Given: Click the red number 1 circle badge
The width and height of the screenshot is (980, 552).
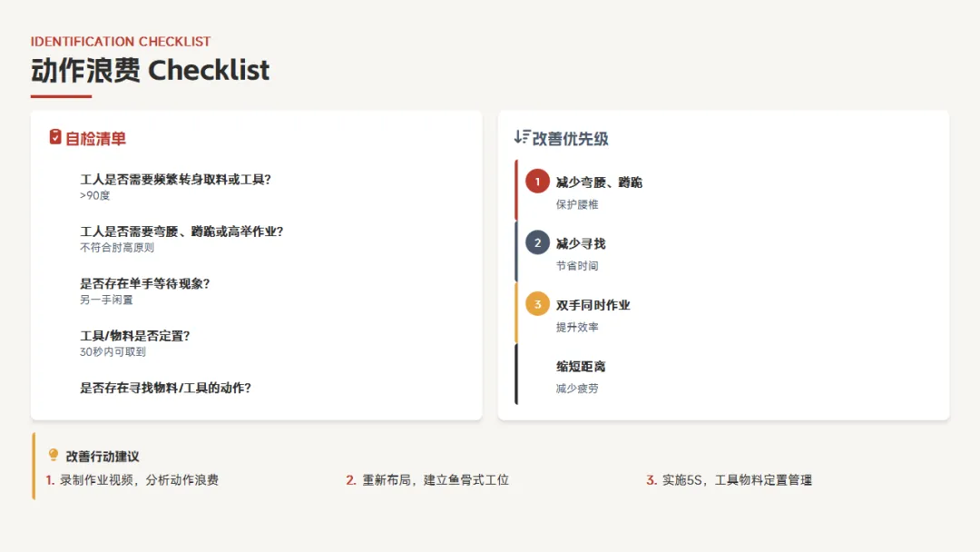Looking at the screenshot, I should click(537, 182).
